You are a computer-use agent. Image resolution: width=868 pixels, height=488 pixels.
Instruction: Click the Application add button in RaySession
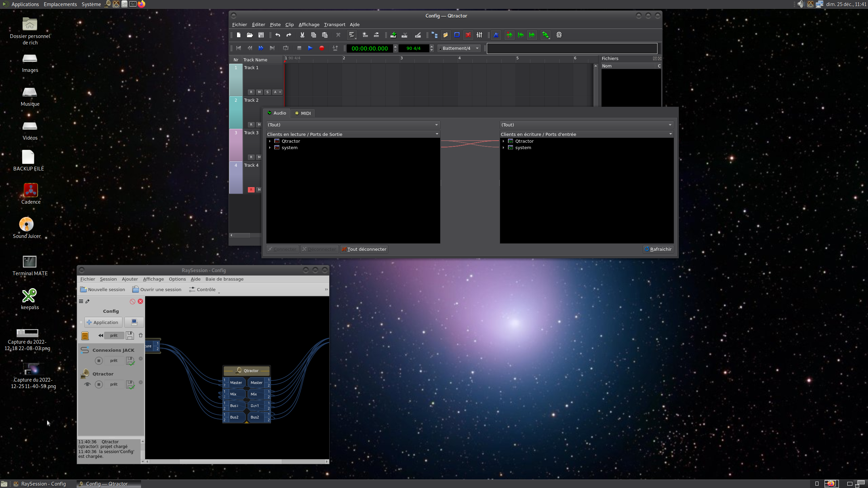coord(103,322)
